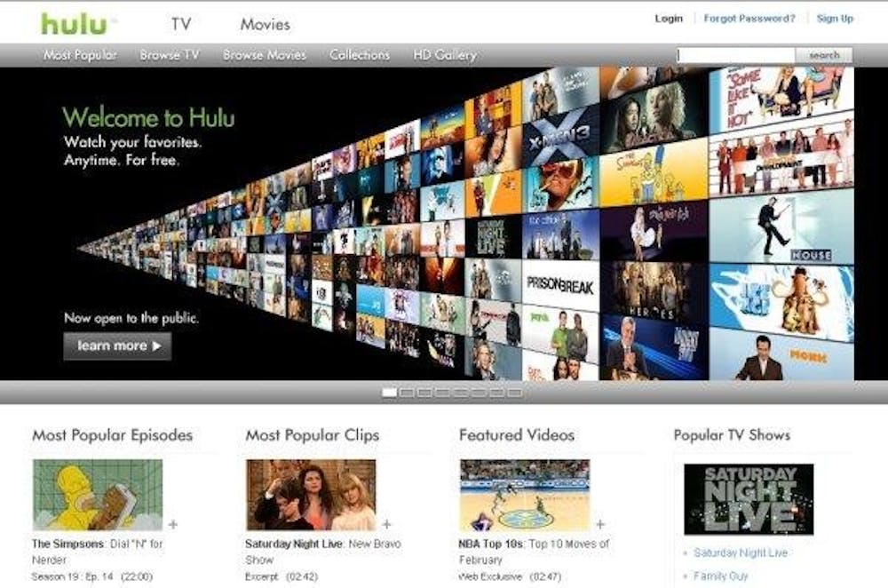Screen dimensions: 888x588
Task: Click the Ice Age tile in banner
Action: tap(781, 300)
